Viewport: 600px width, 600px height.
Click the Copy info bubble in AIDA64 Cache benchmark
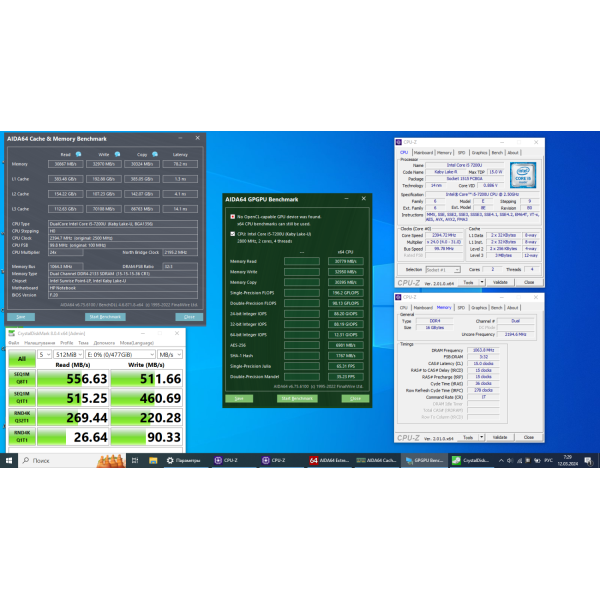pyautogui.click(x=155, y=154)
